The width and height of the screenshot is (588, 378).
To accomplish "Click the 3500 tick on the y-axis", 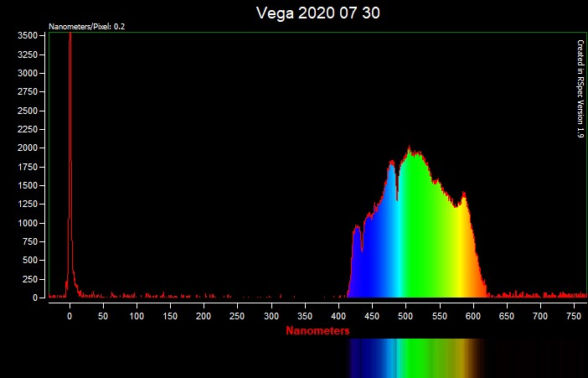I will 28,36.
